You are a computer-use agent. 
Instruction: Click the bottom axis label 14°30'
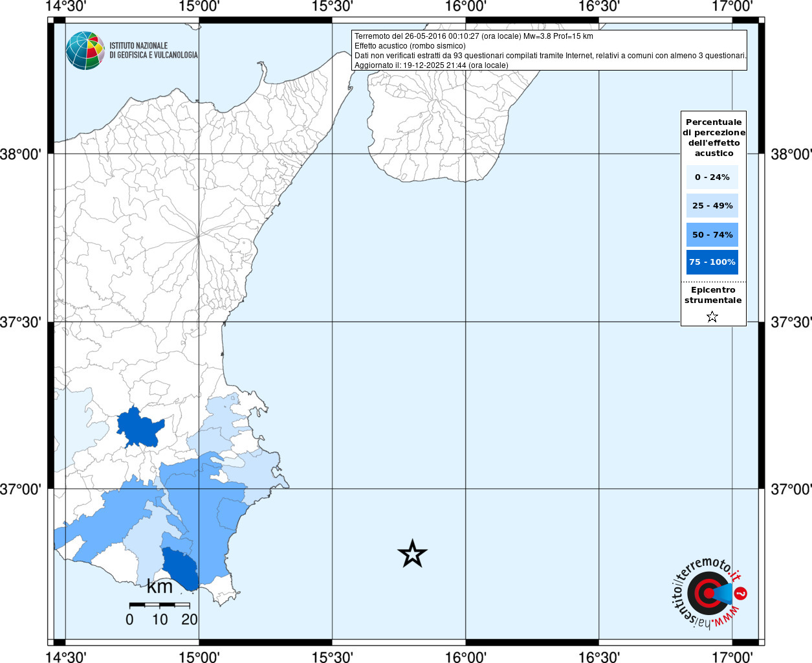point(66,657)
